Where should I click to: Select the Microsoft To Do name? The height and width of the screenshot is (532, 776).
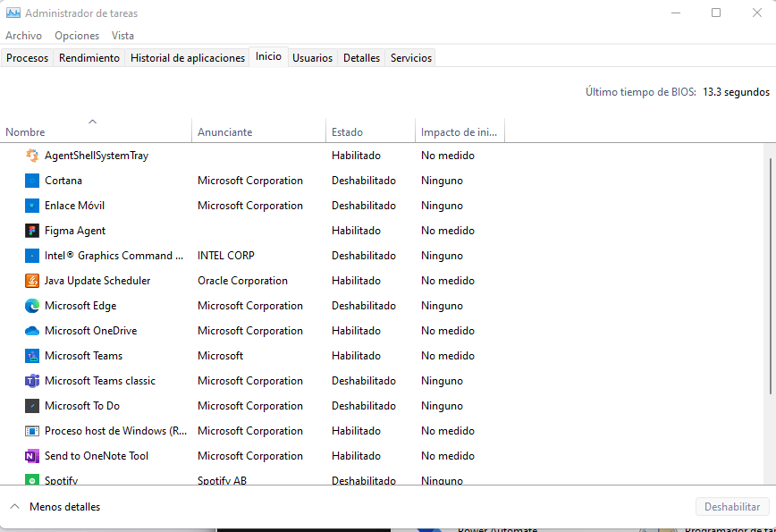pos(82,406)
